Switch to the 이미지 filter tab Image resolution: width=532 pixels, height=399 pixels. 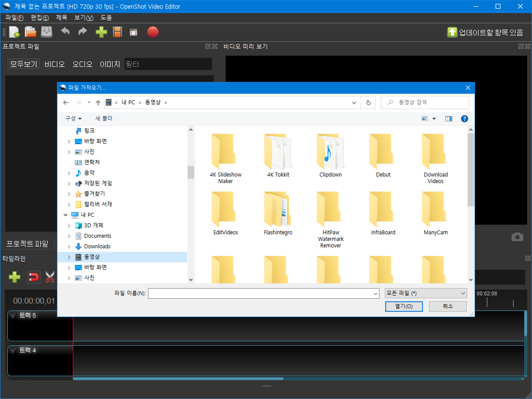coord(110,64)
